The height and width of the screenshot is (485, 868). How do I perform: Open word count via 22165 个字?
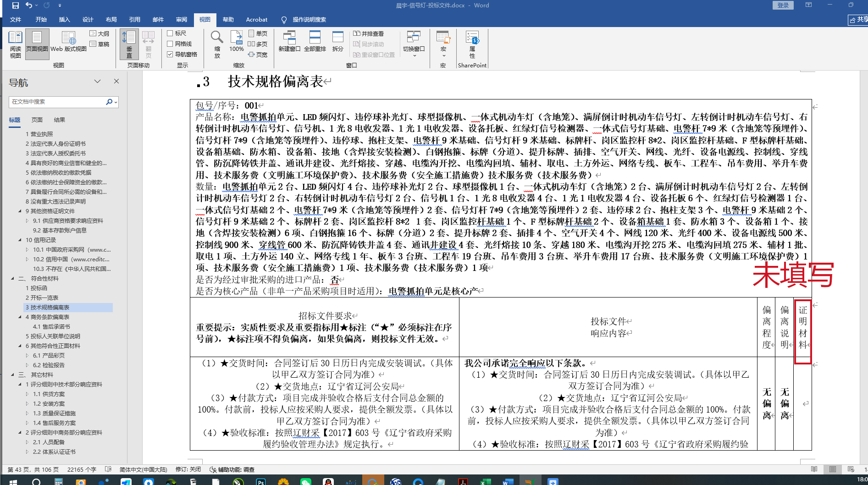tap(82, 469)
